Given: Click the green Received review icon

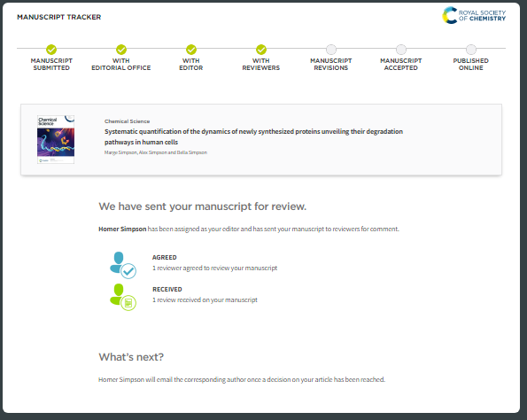Looking at the screenshot, I should pos(123,297).
